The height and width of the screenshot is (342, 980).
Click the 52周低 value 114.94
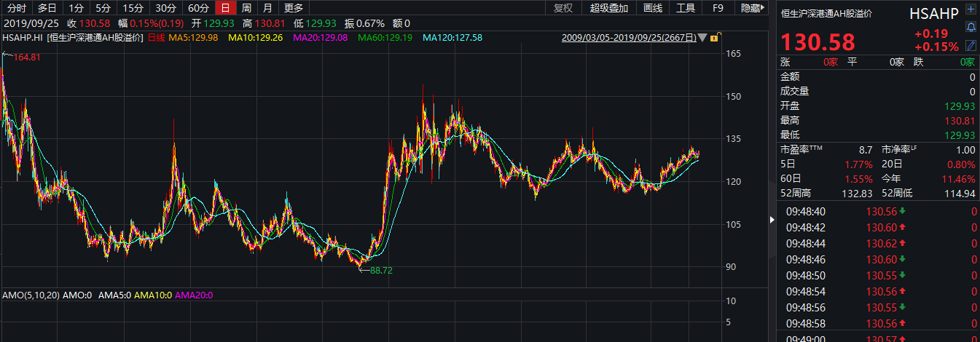(x=960, y=192)
